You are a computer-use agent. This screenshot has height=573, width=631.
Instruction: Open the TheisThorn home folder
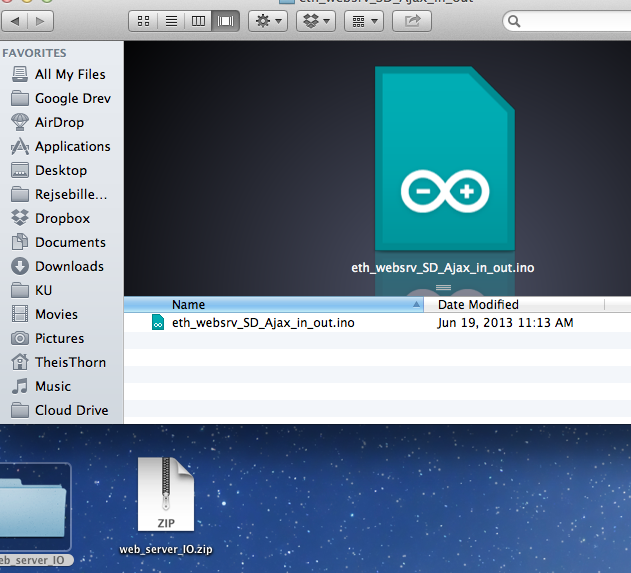pyautogui.click(x=59, y=362)
